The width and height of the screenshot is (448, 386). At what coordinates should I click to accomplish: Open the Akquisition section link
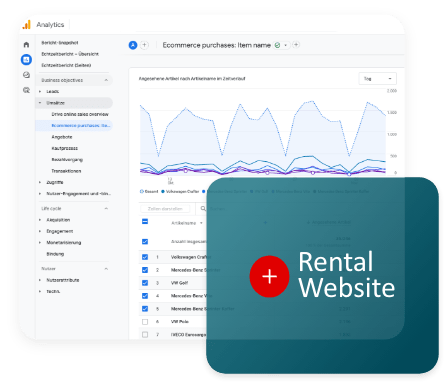58,220
